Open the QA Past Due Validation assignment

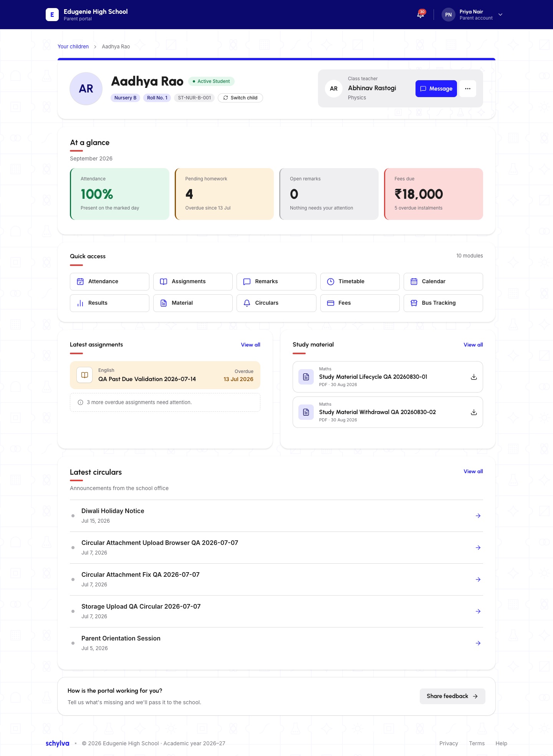[x=165, y=375]
